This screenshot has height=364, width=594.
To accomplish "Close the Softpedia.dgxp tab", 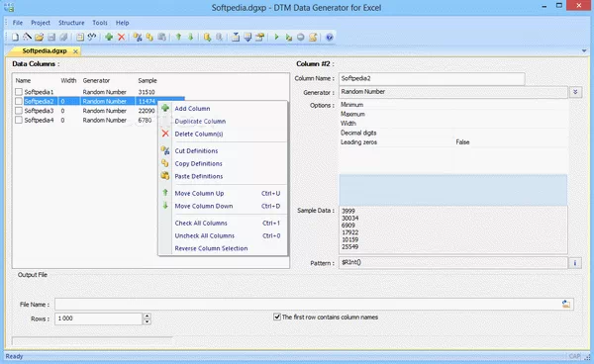I will 75,51.
